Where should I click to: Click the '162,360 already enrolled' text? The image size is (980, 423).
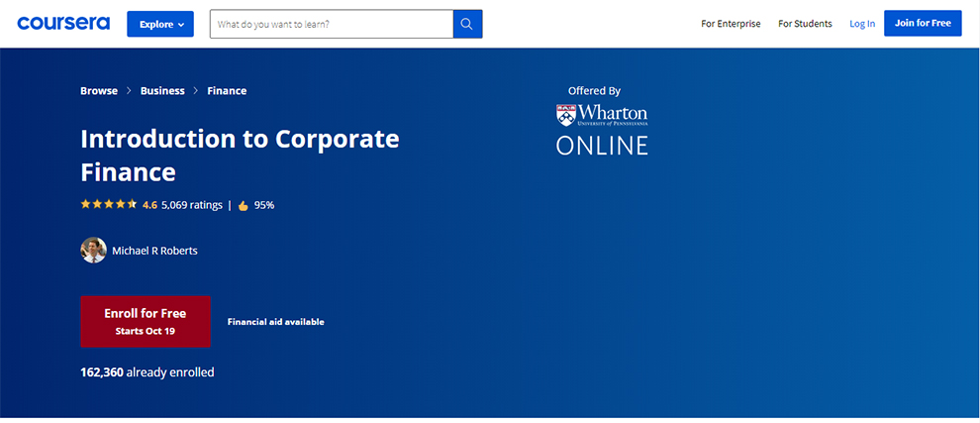pos(147,372)
